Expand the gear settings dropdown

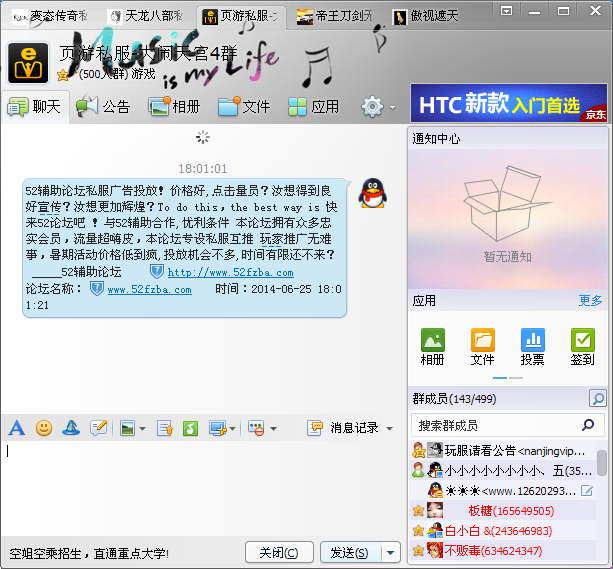point(392,107)
